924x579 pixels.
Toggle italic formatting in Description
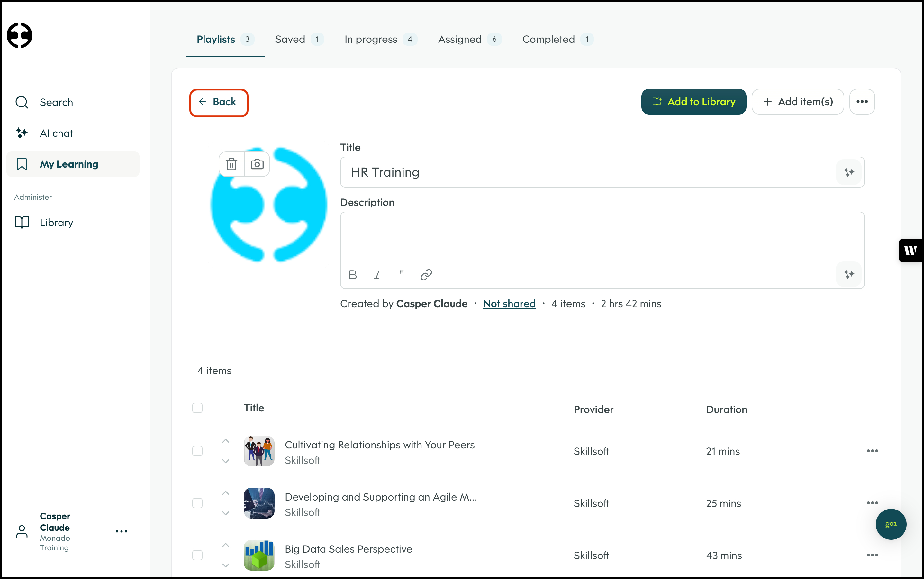click(x=377, y=275)
